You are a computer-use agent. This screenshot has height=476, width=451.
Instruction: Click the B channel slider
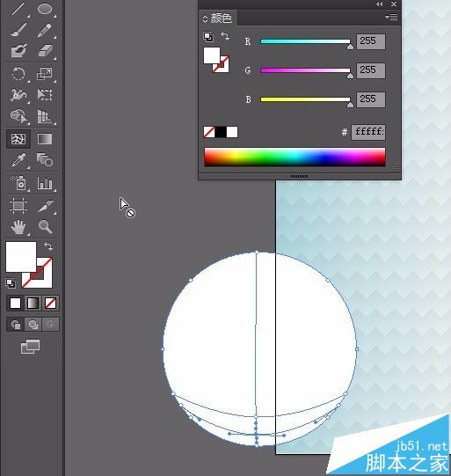[x=305, y=99]
